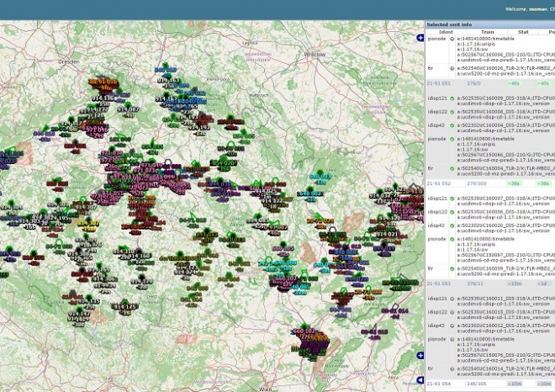Click Dresden city label on map
The height and width of the screenshot is (392, 555).
point(69,61)
